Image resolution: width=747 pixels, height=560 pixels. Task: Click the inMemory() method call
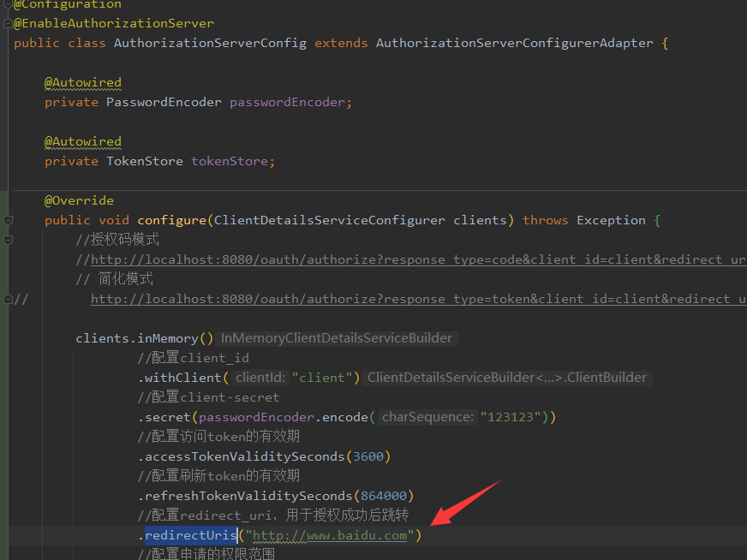pyautogui.click(x=176, y=338)
